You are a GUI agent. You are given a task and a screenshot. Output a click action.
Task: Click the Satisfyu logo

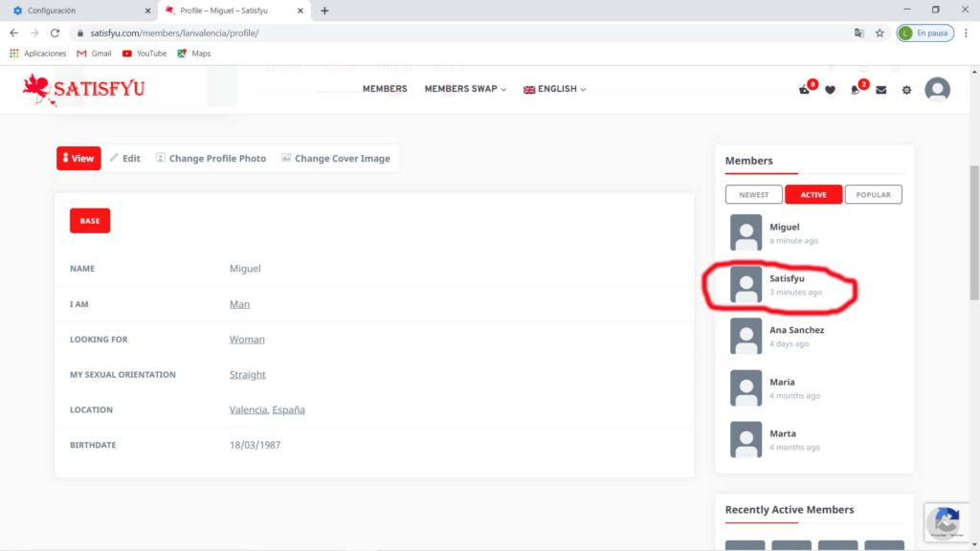tap(84, 89)
